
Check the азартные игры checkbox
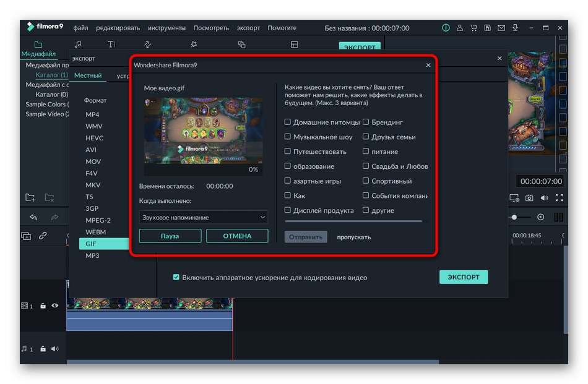(x=287, y=181)
